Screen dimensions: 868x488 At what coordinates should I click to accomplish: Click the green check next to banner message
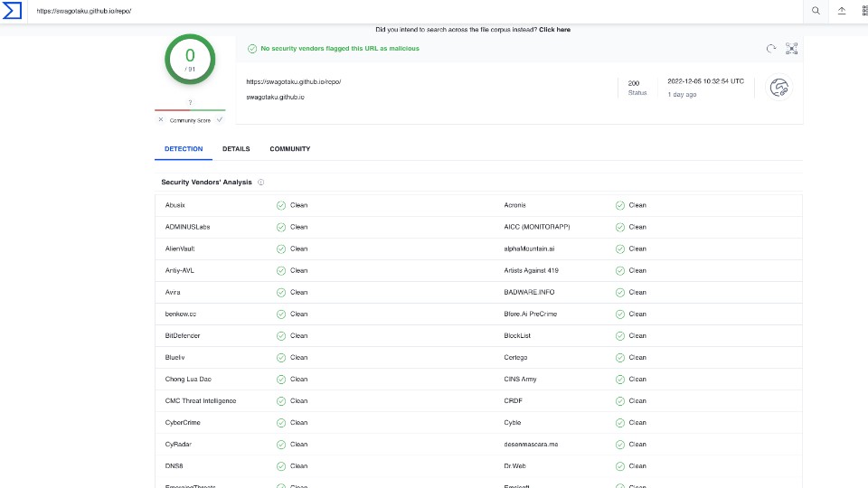[252, 49]
